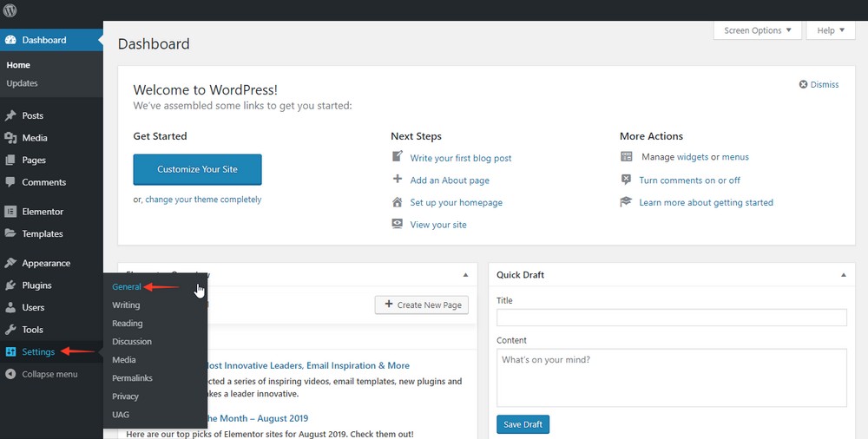Click the plus icon beside About page
The width and height of the screenshot is (868, 439).
[x=397, y=180]
